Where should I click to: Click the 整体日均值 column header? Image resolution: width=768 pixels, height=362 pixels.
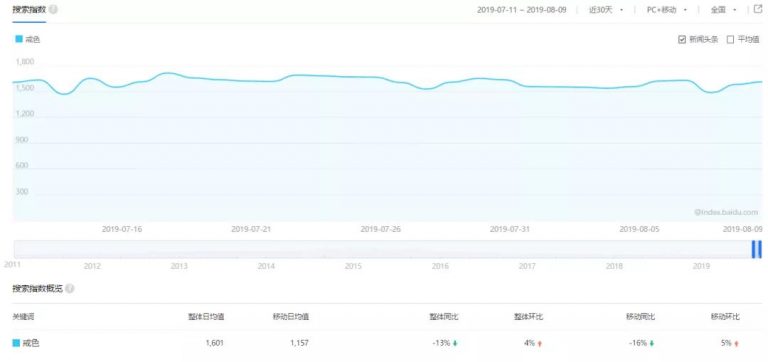(206, 317)
